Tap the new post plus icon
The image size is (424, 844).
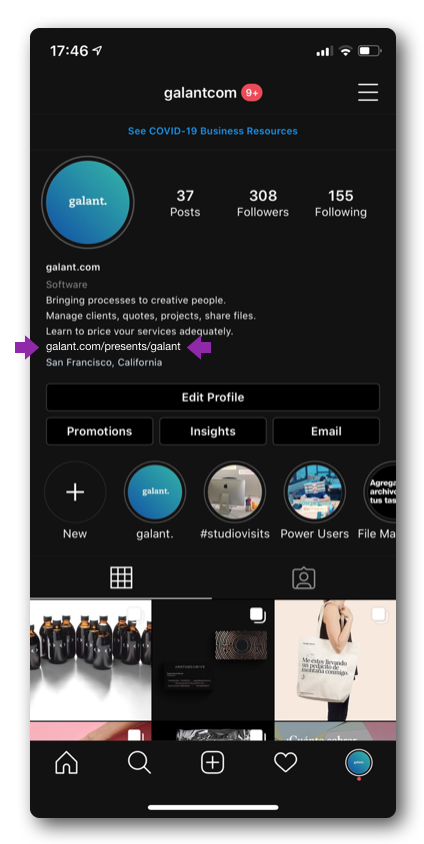(x=213, y=763)
